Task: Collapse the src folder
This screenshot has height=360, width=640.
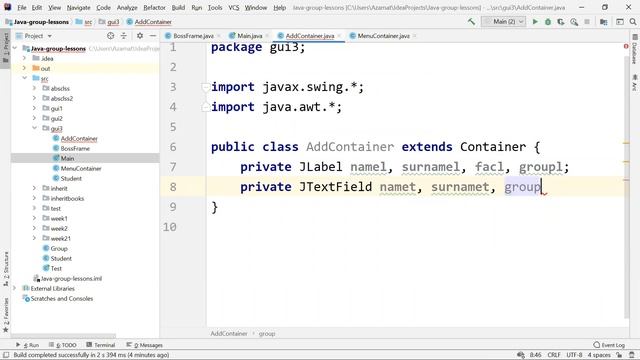Action: (x=24, y=78)
